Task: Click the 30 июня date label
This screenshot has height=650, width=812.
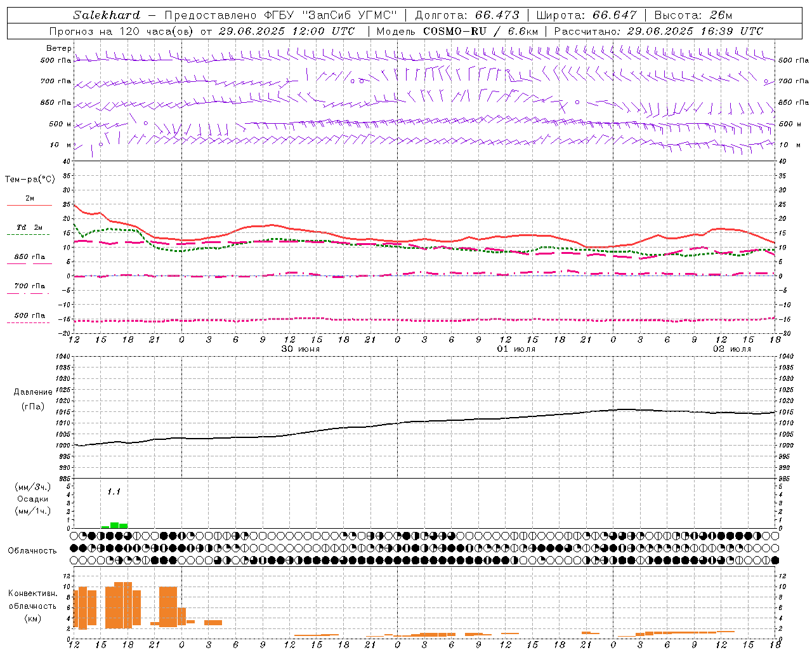Action: (300, 349)
